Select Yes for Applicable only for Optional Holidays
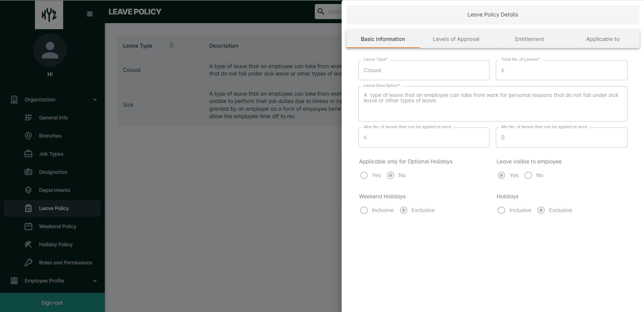This screenshot has height=312, width=644. click(364, 175)
